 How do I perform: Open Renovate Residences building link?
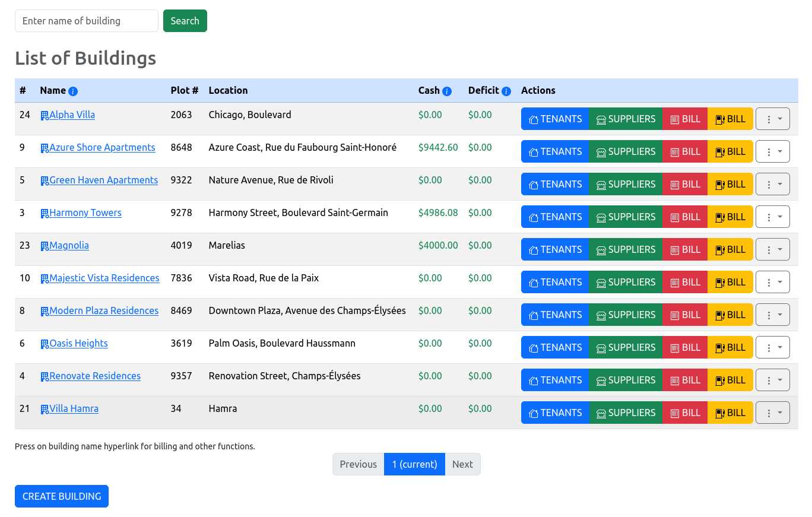(x=95, y=376)
